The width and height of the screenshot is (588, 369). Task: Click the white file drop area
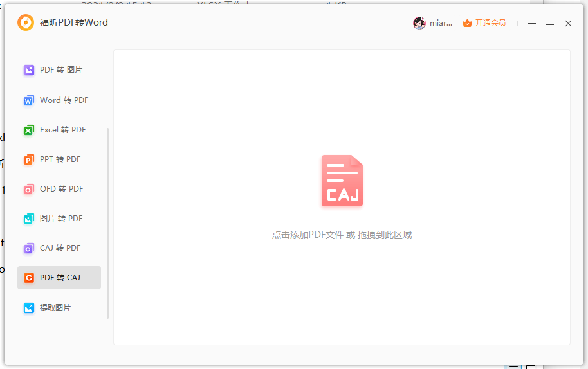tap(342, 197)
